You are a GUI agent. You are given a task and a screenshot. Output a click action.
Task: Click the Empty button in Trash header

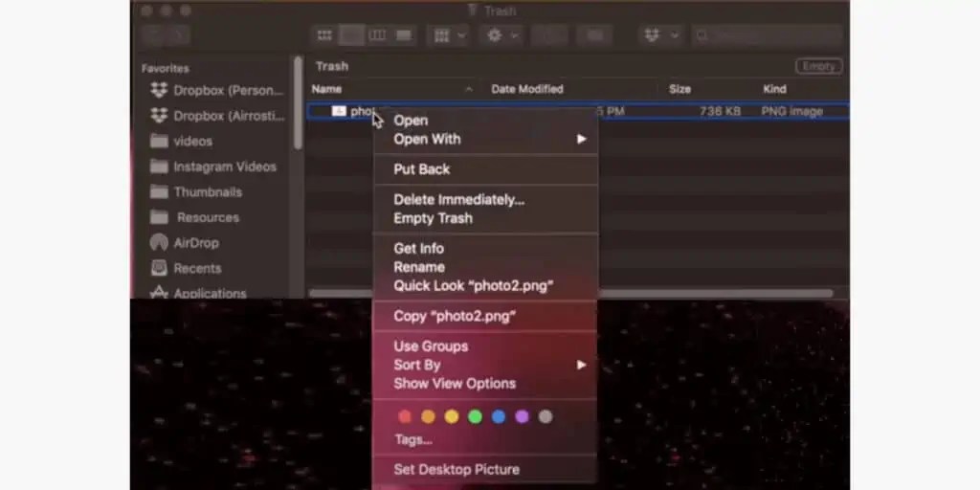point(819,66)
